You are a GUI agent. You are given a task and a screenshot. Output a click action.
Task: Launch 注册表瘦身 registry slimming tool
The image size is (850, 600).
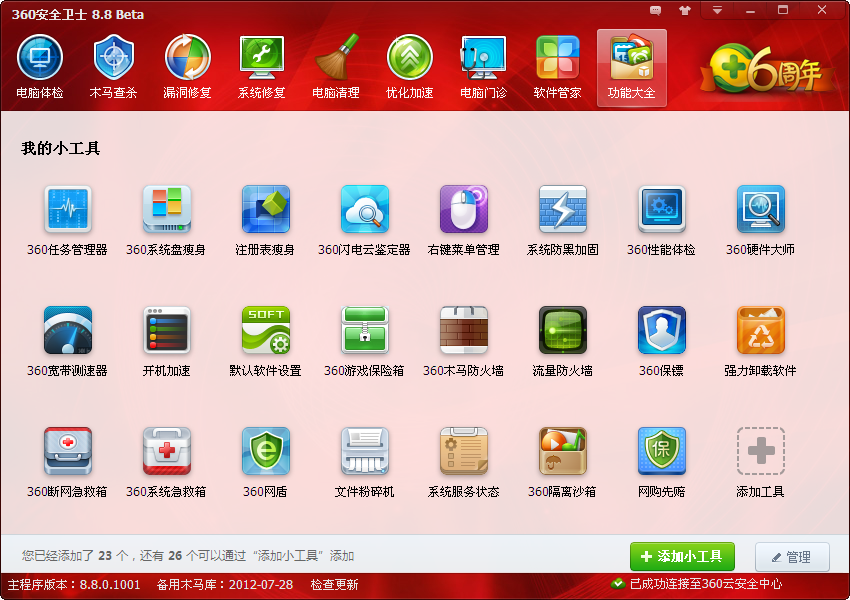tap(266, 210)
